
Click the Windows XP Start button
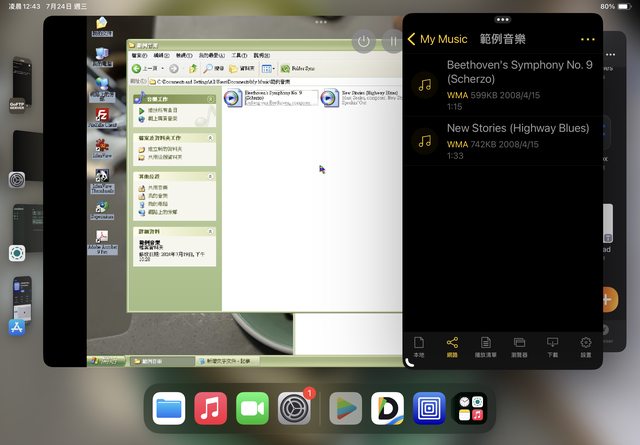pos(101,360)
